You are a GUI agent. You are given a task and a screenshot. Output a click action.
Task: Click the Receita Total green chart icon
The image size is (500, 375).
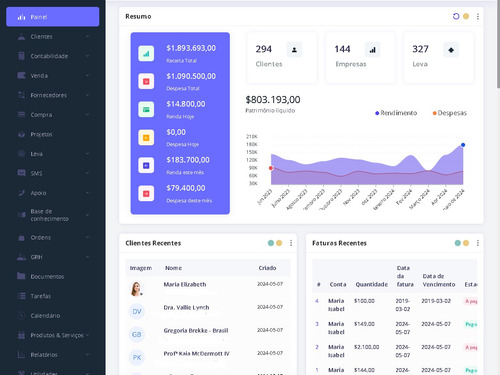point(146,54)
